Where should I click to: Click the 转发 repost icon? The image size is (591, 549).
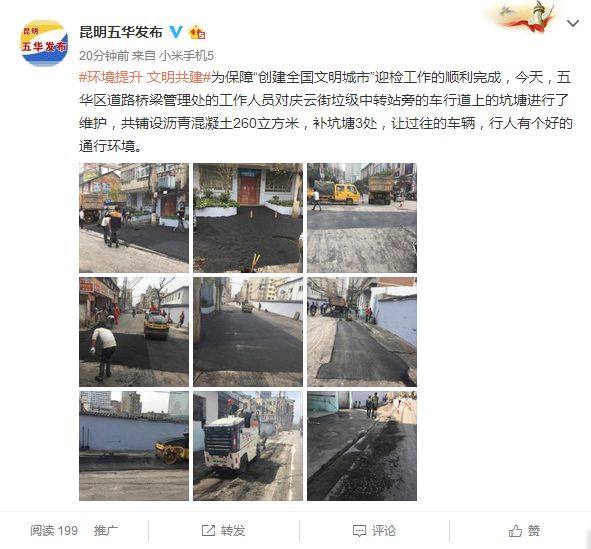pos(208,531)
